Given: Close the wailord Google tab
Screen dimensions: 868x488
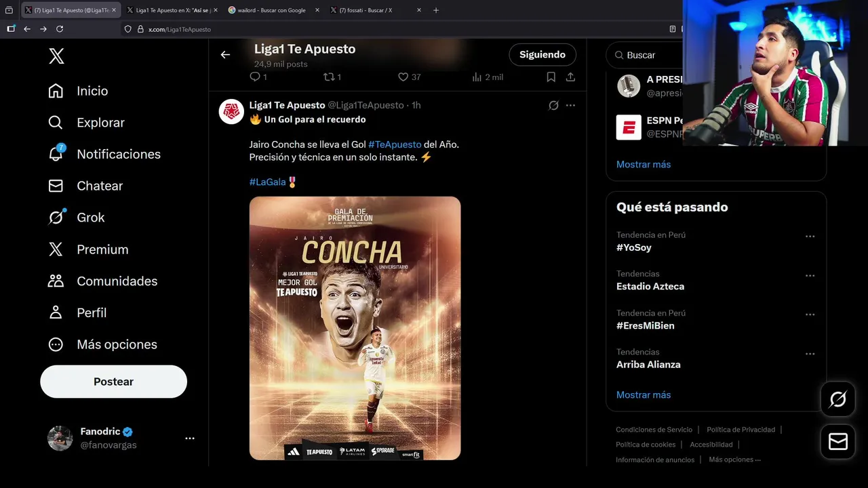Looking at the screenshot, I should [x=317, y=10].
